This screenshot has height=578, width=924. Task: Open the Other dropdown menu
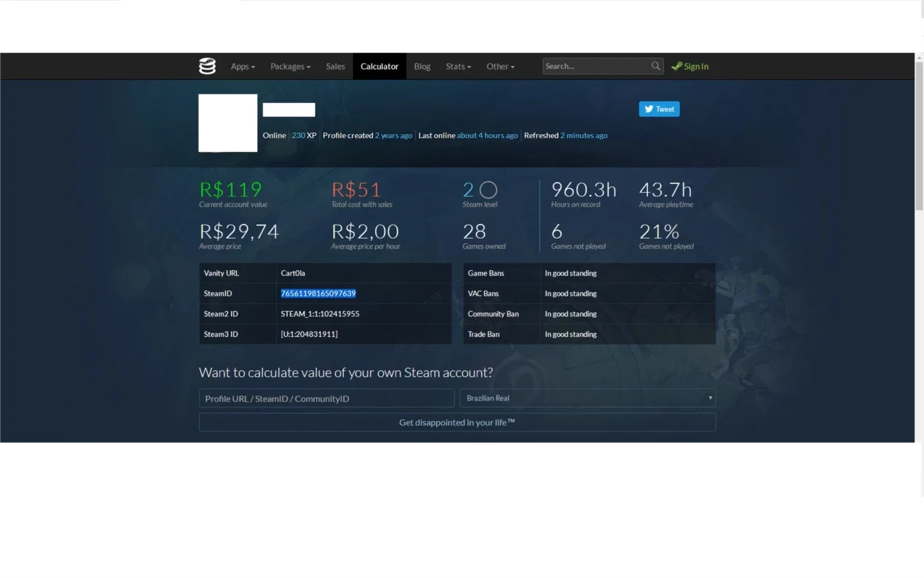pyautogui.click(x=500, y=67)
